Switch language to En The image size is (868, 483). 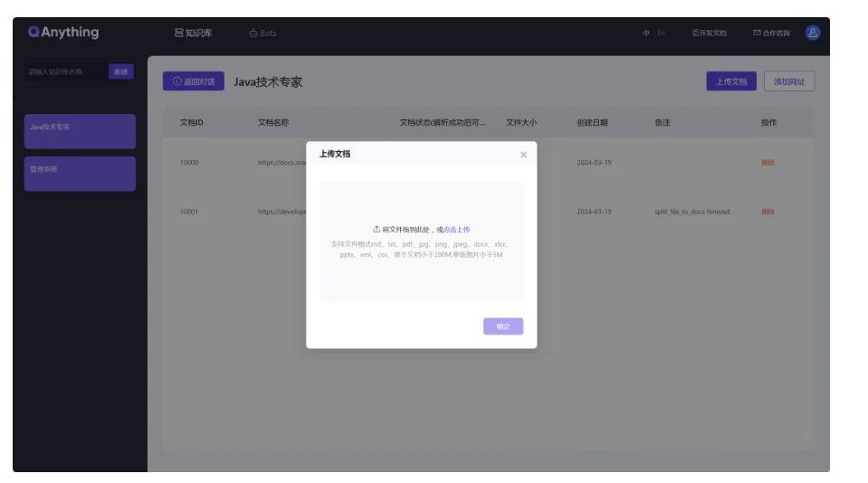[662, 33]
